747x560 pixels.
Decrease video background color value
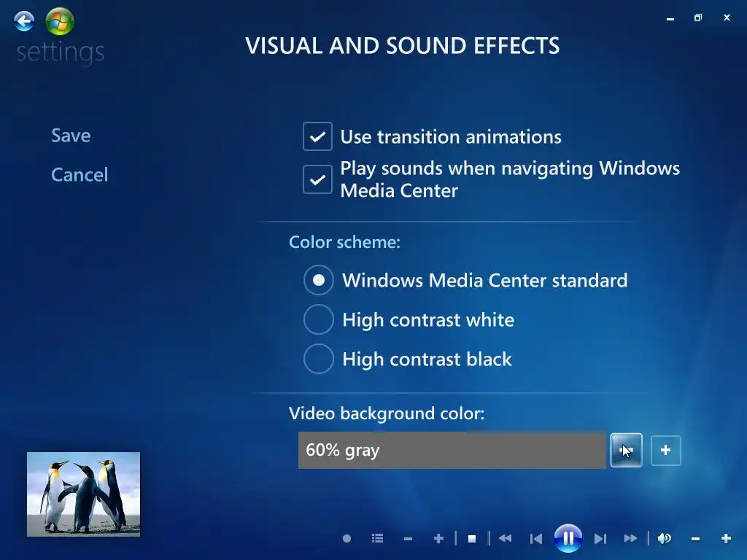[x=626, y=450]
